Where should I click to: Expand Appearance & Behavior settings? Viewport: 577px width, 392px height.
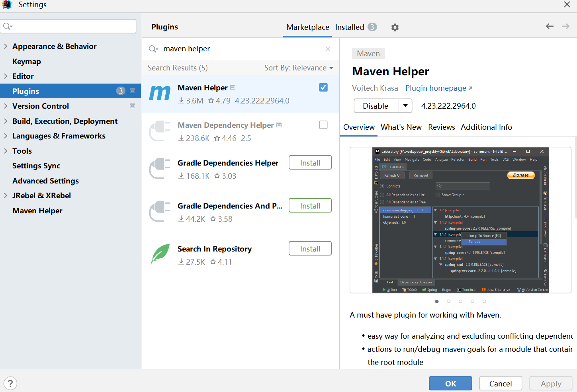click(x=6, y=46)
